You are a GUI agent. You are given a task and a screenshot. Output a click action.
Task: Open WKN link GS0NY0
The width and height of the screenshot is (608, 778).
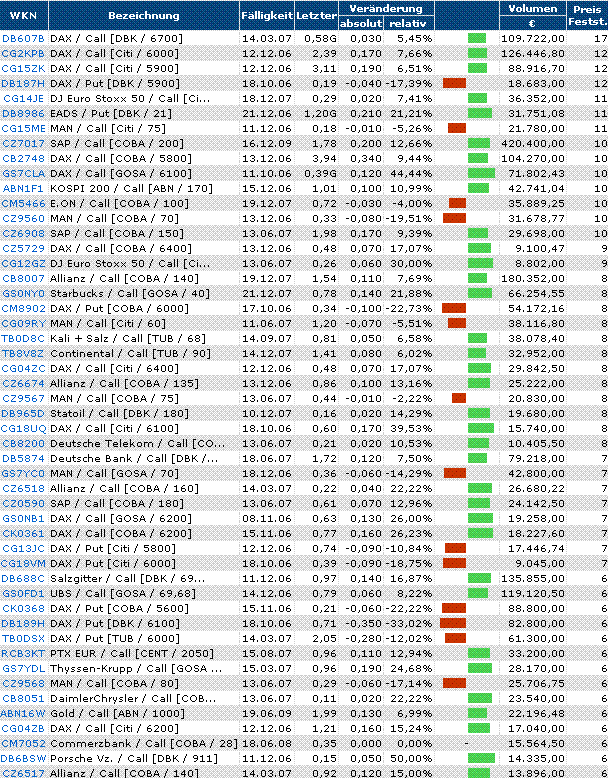(x=23, y=293)
